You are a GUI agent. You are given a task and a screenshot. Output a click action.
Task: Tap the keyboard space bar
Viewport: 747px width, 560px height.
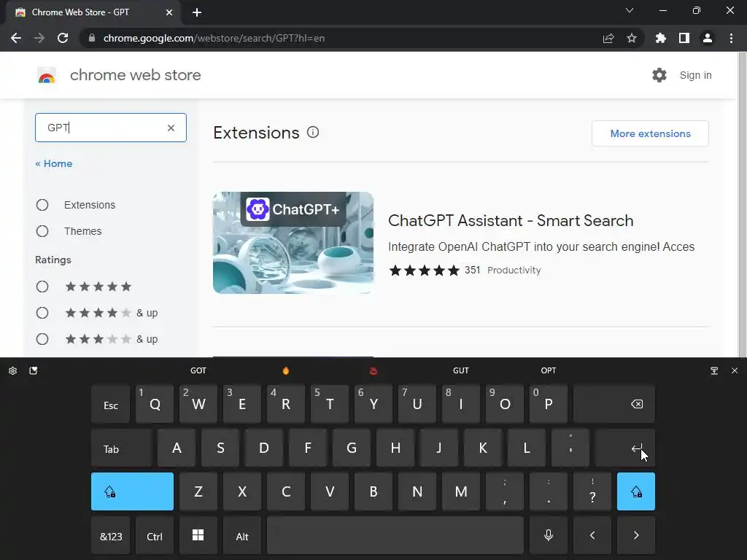pyautogui.click(x=395, y=535)
